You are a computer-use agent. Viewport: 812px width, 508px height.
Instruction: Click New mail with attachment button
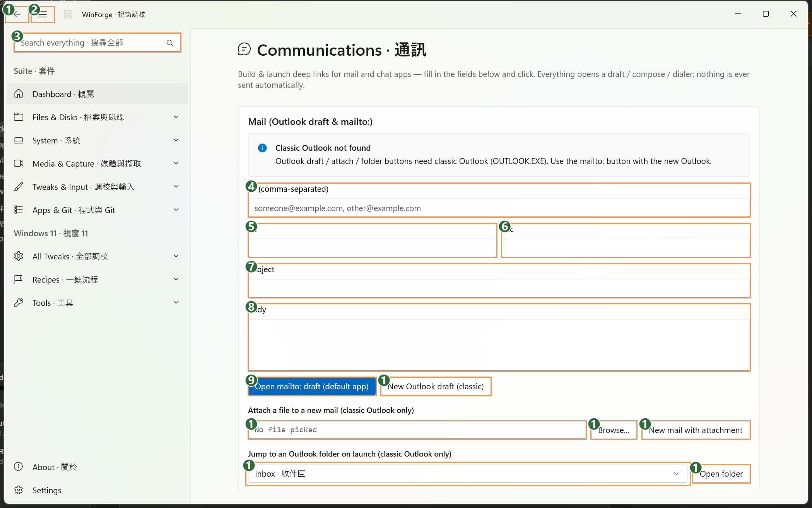696,430
